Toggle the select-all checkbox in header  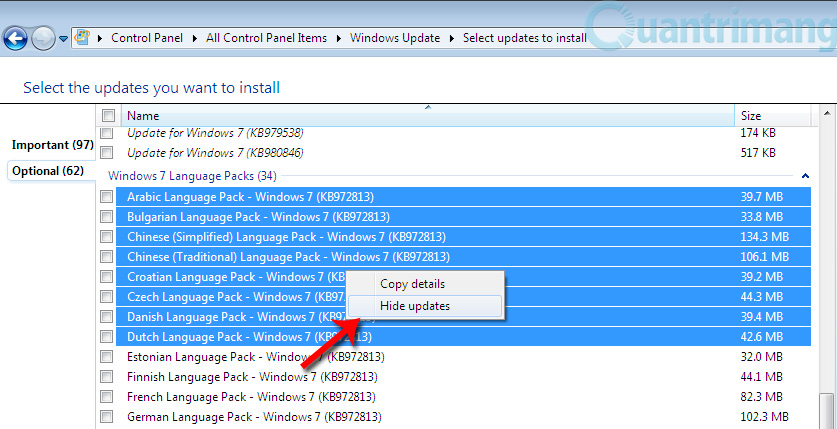[108, 115]
